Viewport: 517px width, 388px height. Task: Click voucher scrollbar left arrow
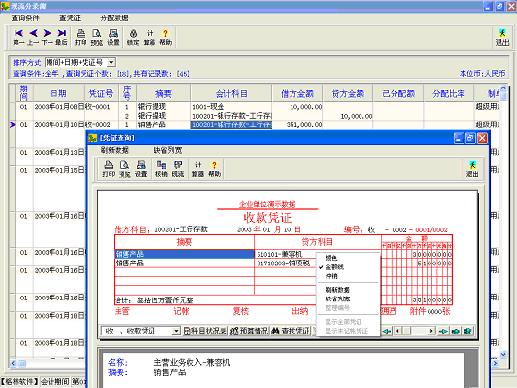398,331
